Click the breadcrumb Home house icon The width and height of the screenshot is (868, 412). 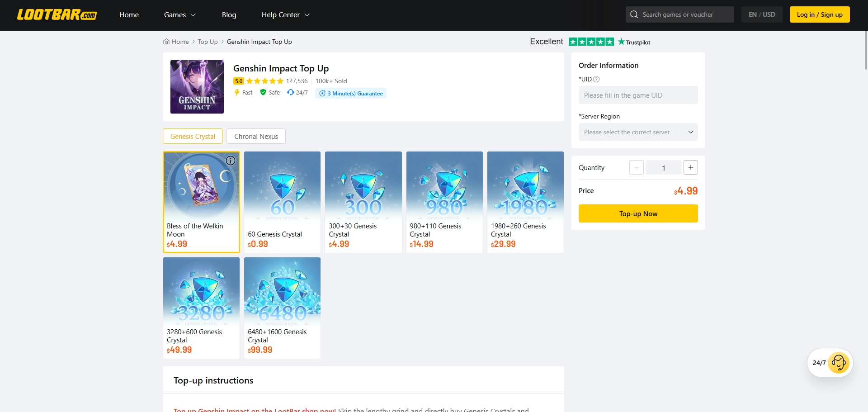166,42
